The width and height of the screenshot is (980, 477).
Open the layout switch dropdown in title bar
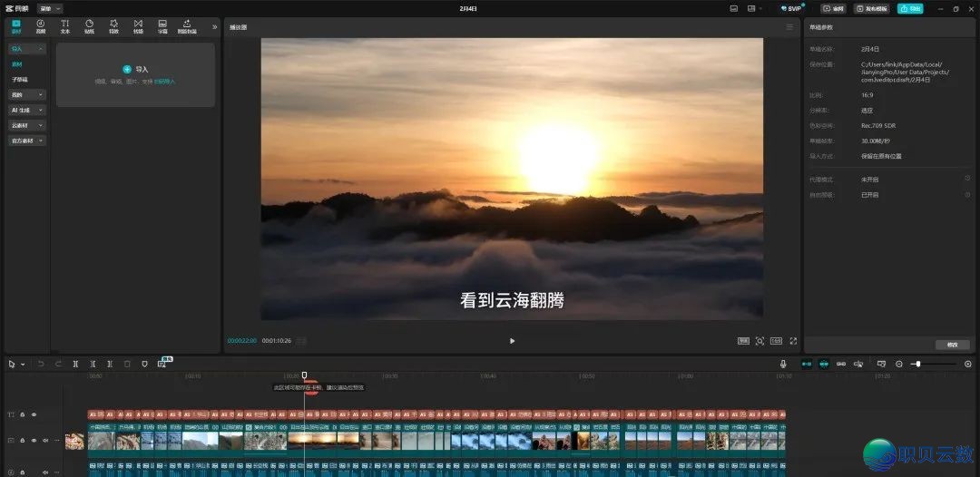pyautogui.click(x=755, y=9)
